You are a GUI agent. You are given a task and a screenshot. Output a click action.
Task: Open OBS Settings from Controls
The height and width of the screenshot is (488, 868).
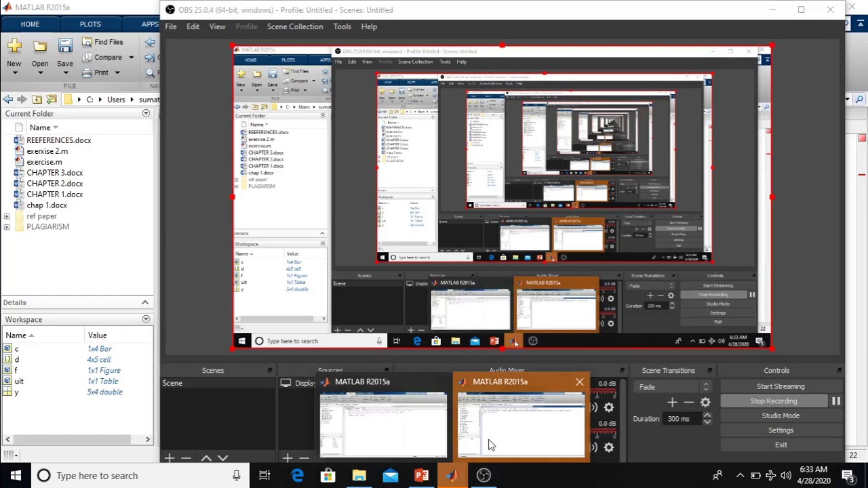coord(781,430)
